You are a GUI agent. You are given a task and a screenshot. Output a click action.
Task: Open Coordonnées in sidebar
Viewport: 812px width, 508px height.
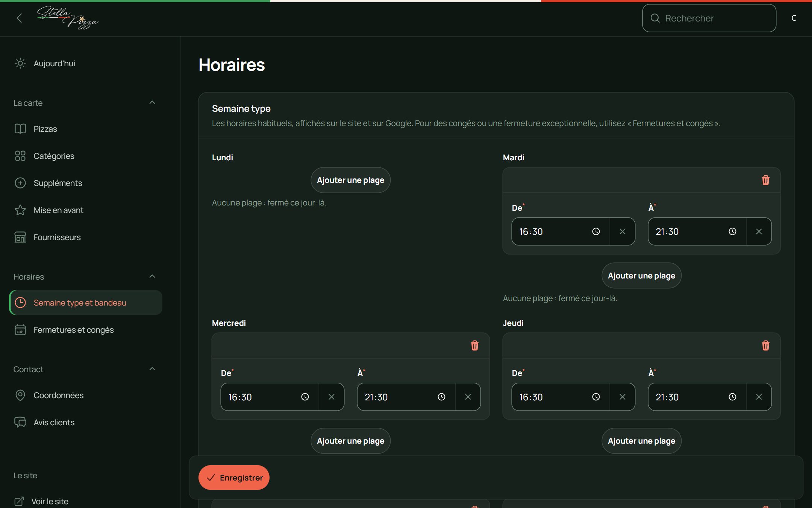click(86, 395)
